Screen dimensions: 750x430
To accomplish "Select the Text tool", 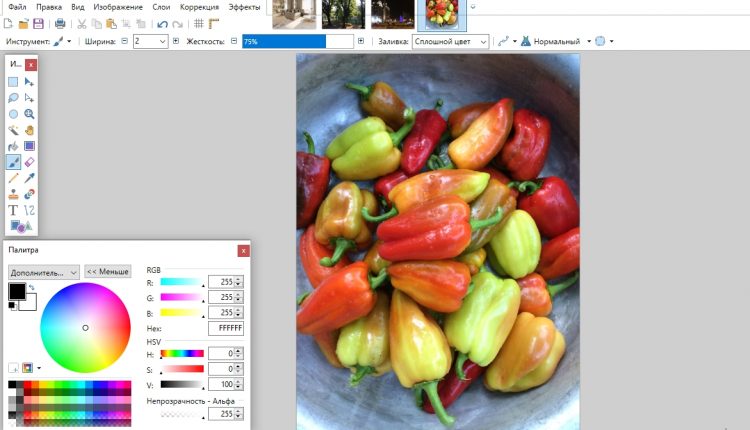I will click(x=13, y=210).
